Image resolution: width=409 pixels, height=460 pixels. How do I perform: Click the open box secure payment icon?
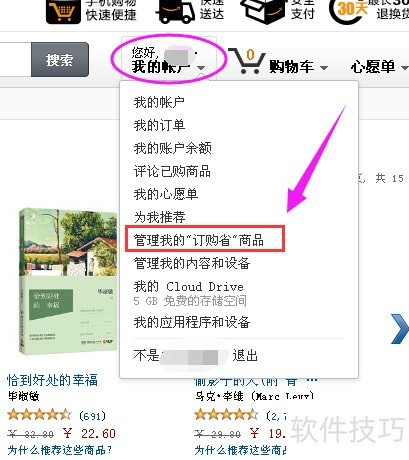pyautogui.click(x=264, y=12)
